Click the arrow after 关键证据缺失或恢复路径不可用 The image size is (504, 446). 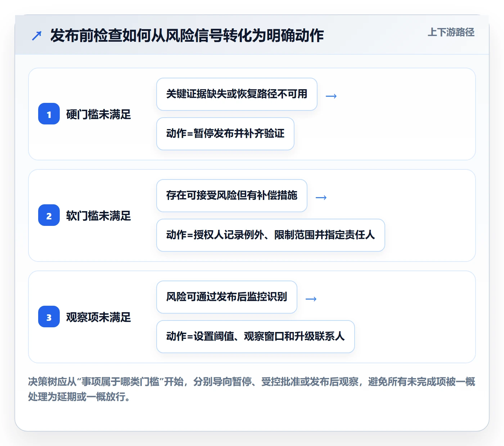[x=331, y=96]
